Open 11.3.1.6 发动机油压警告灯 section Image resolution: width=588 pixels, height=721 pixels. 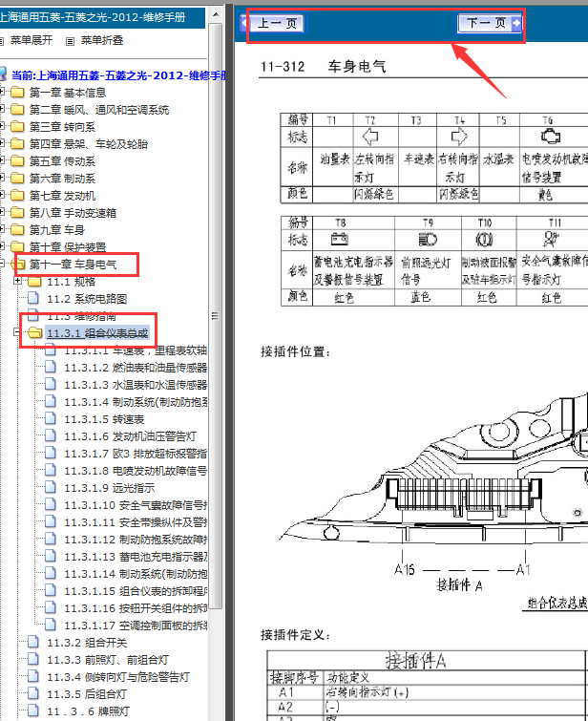tap(135, 436)
